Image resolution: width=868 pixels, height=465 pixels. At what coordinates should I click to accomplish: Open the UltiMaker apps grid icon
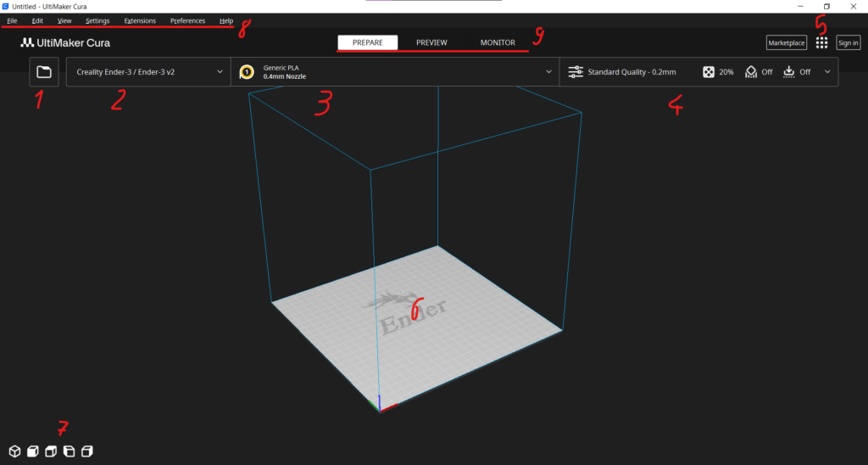click(x=821, y=42)
